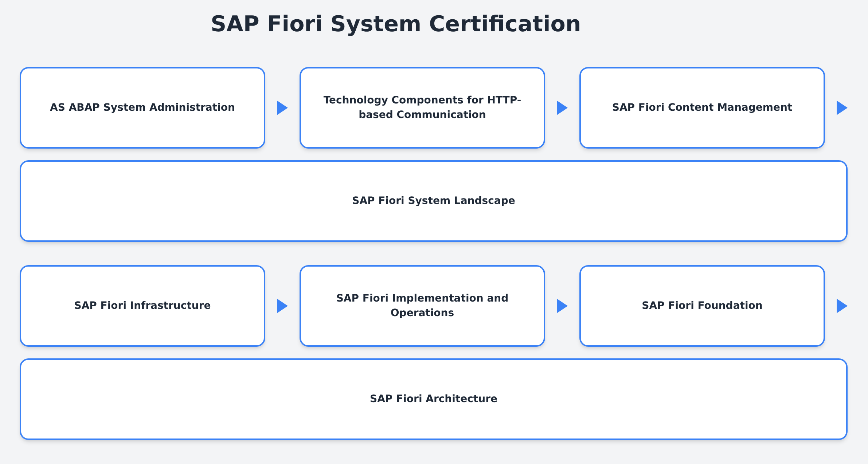Click arrow after AS ABAP System Administration
Screen dimensions: 868x464
click(282, 108)
